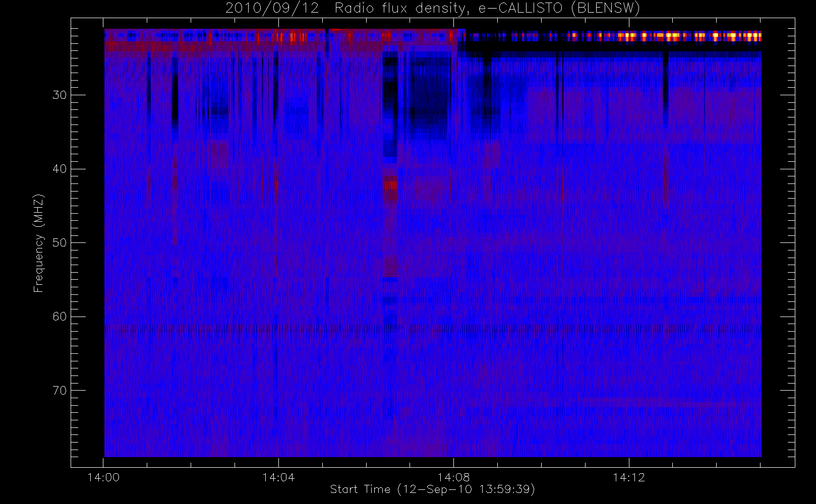
Task: Click the '14:08' time tick label
Action: pos(453,477)
